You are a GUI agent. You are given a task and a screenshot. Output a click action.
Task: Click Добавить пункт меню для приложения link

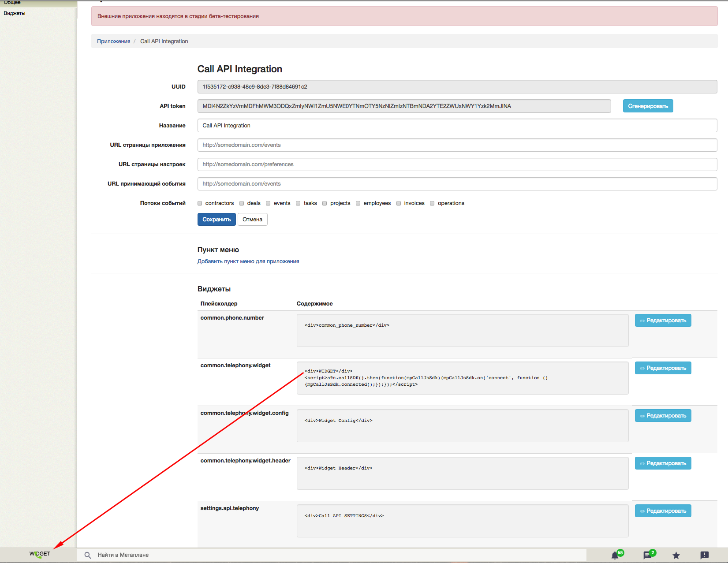point(248,261)
